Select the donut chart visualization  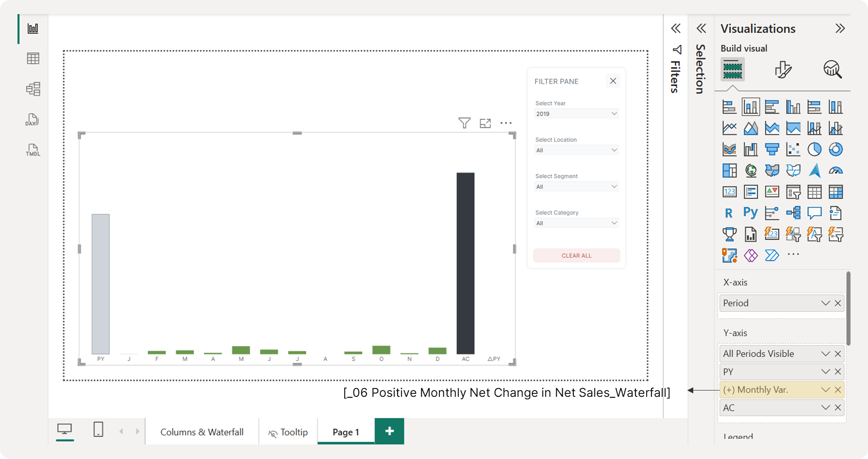pyautogui.click(x=835, y=149)
